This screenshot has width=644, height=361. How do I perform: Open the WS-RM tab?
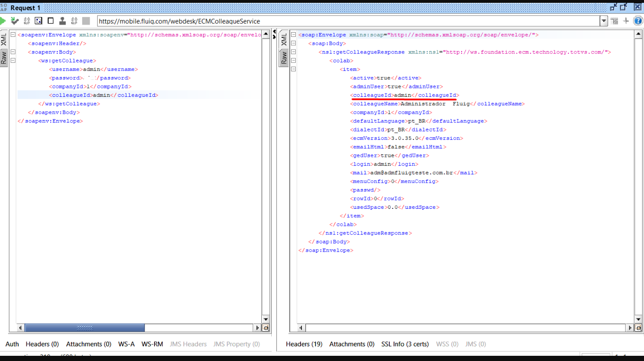(152, 344)
